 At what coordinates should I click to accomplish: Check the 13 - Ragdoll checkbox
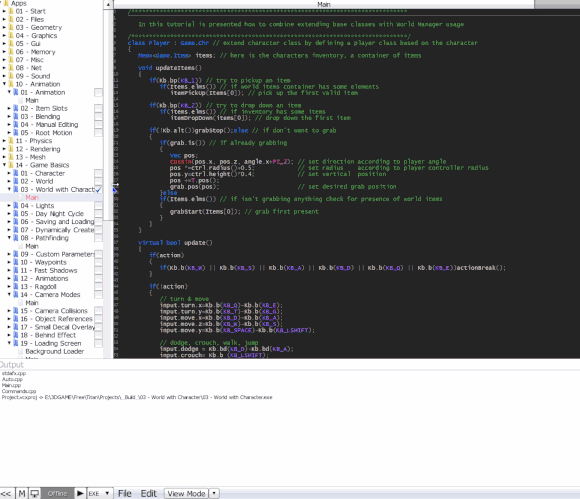coord(98,286)
